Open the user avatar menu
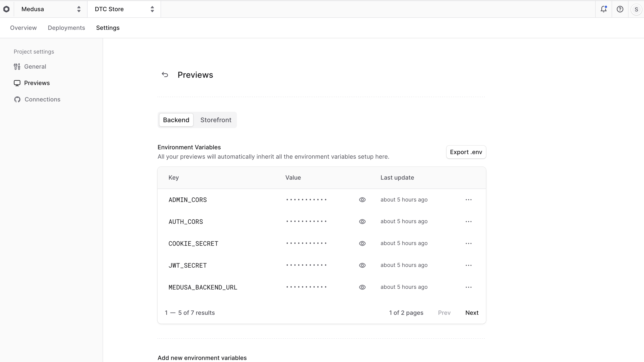This screenshot has height=362, width=644. [636, 9]
